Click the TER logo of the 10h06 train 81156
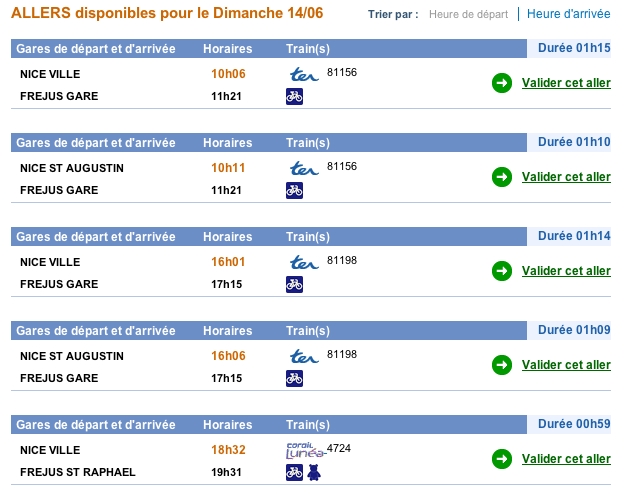The width and height of the screenshot is (635, 494). coord(304,75)
